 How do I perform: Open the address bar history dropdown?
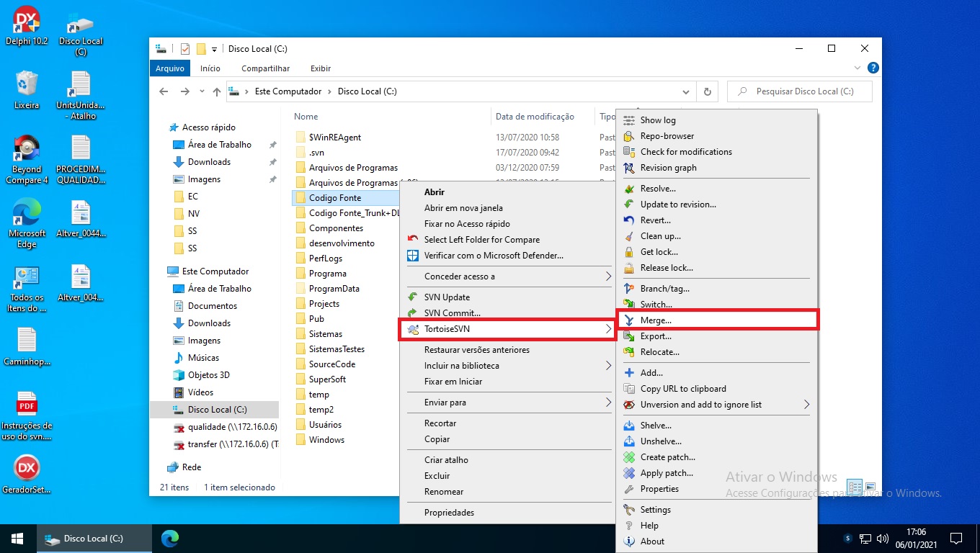point(685,92)
